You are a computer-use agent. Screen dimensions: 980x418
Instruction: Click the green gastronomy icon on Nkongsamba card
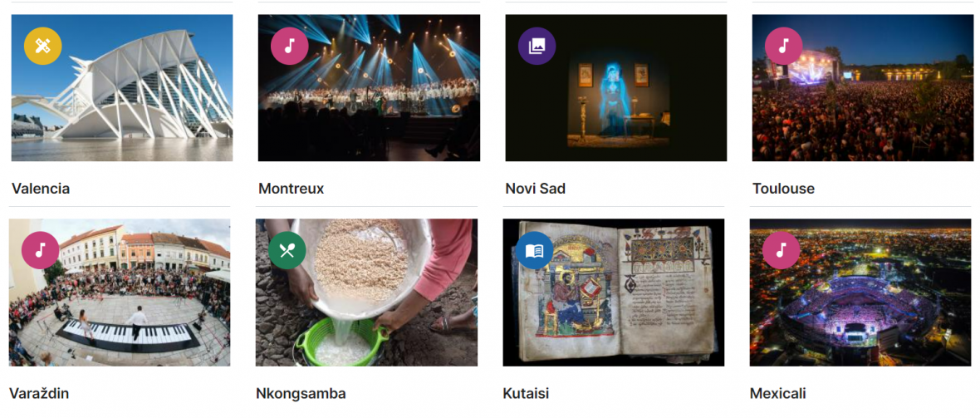tap(287, 250)
